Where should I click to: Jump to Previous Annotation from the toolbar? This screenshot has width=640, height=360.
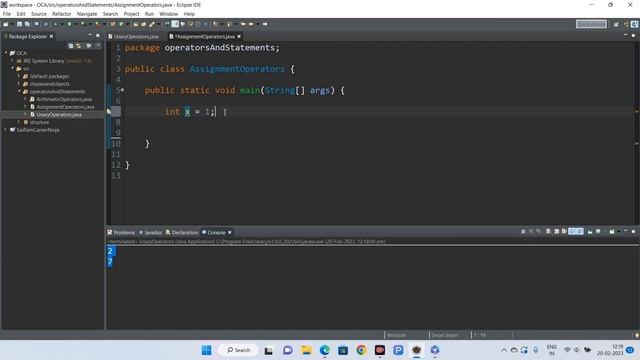(229, 24)
